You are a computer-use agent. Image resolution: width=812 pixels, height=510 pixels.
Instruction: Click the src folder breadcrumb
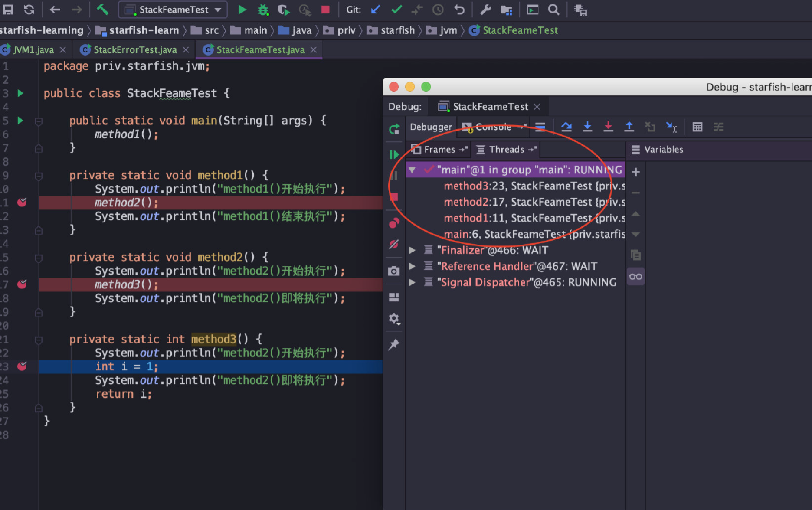click(205, 30)
